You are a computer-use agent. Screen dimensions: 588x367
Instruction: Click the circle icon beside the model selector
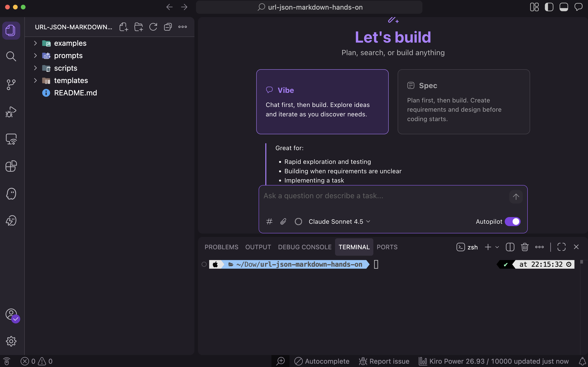298,221
